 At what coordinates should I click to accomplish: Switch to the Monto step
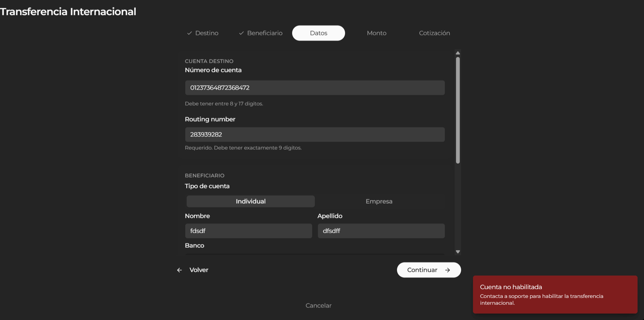coord(377,33)
